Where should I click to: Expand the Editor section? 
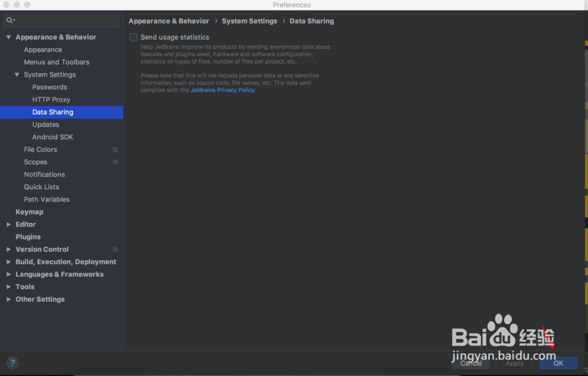tap(8, 224)
